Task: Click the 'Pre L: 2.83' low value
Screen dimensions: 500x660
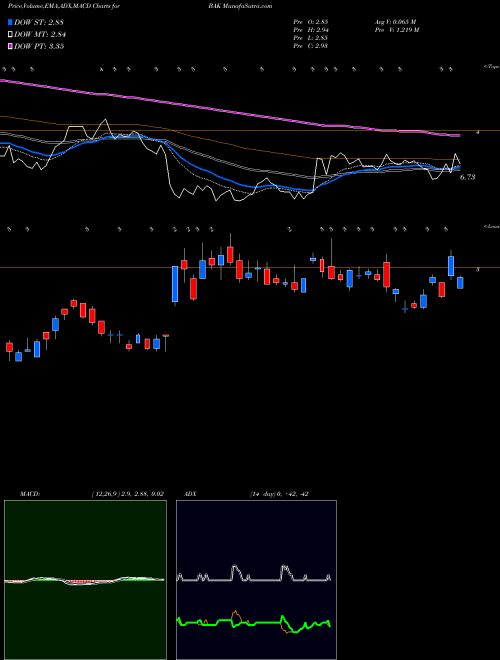Action: pos(311,38)
